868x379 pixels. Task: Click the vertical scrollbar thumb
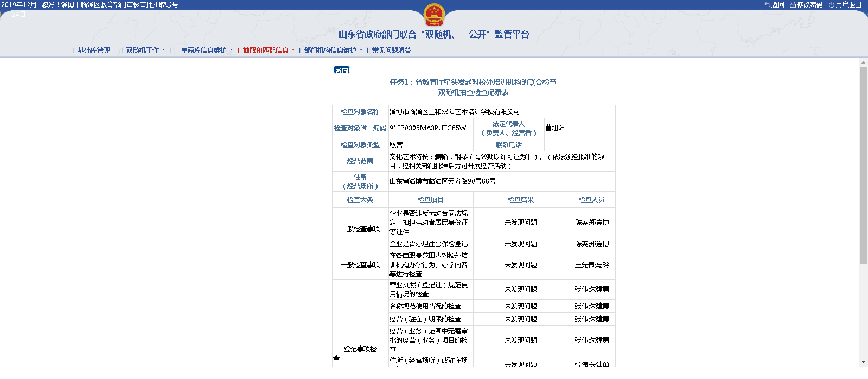coord(863,163)
